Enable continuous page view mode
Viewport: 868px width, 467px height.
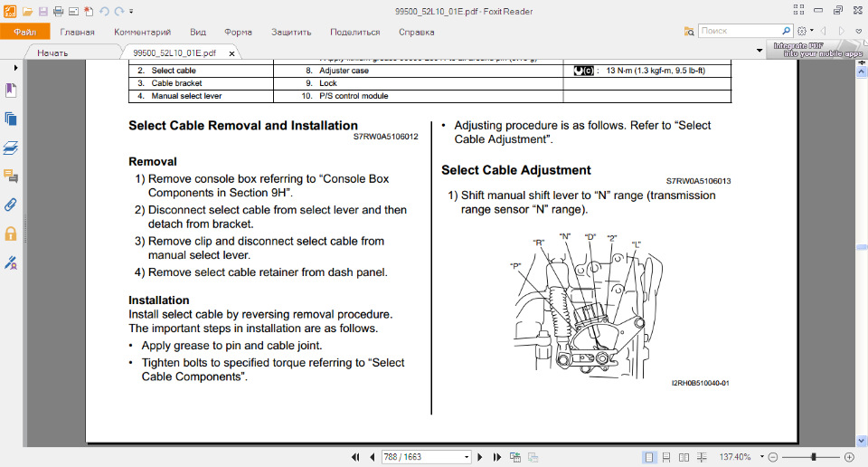pyautogui.click(x=666, y=457)
